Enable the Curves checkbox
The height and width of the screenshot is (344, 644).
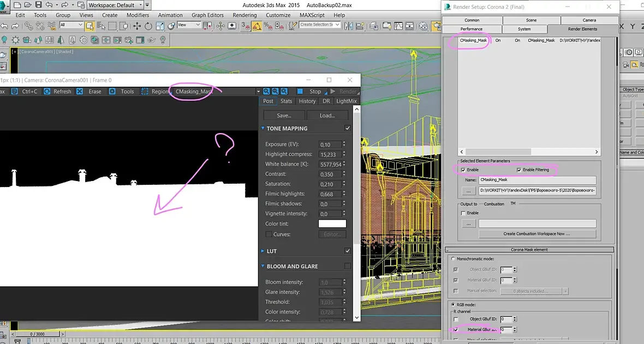tap(269, 234)
